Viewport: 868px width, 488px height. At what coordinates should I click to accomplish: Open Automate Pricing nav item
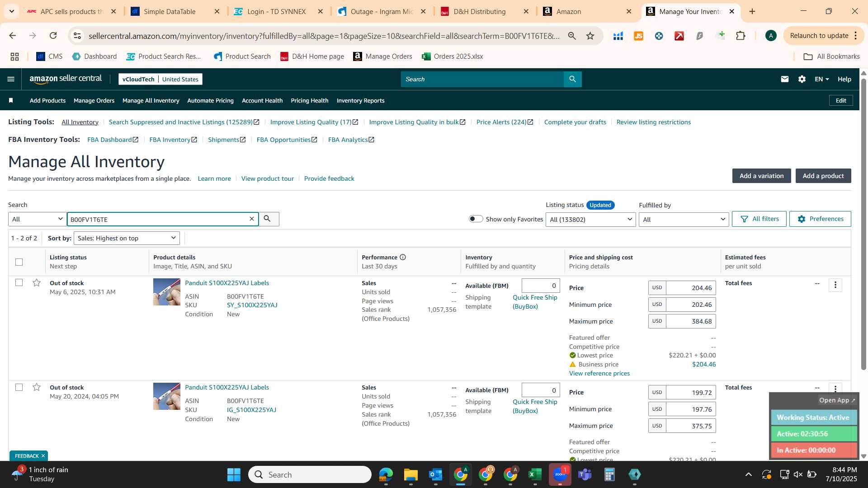[210, 100]
